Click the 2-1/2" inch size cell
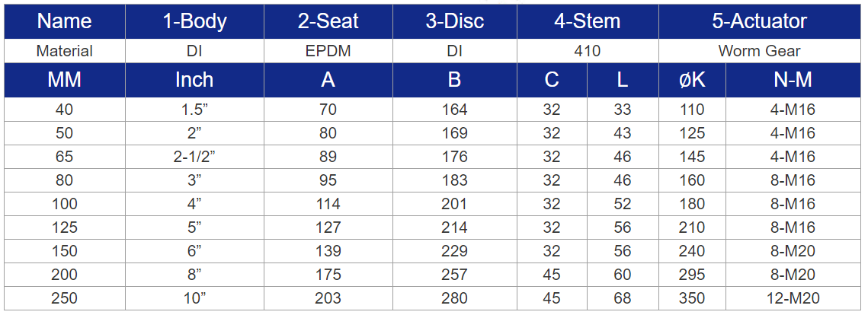 point(194,157)
